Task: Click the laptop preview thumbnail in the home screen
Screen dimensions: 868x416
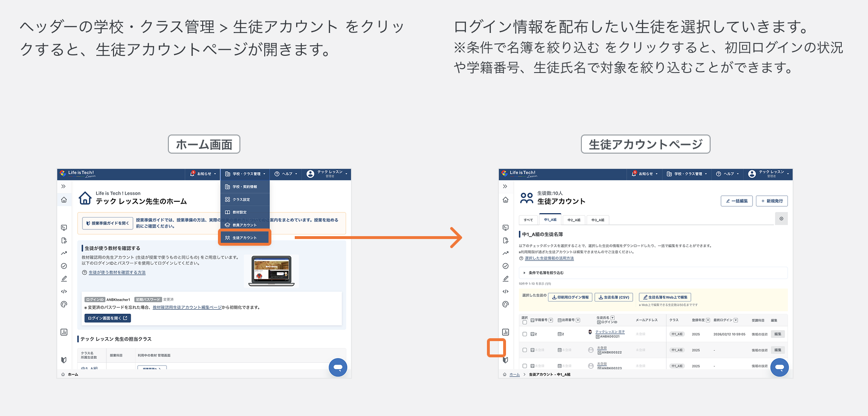Action: pyautogui.click(x=271, y=271)
